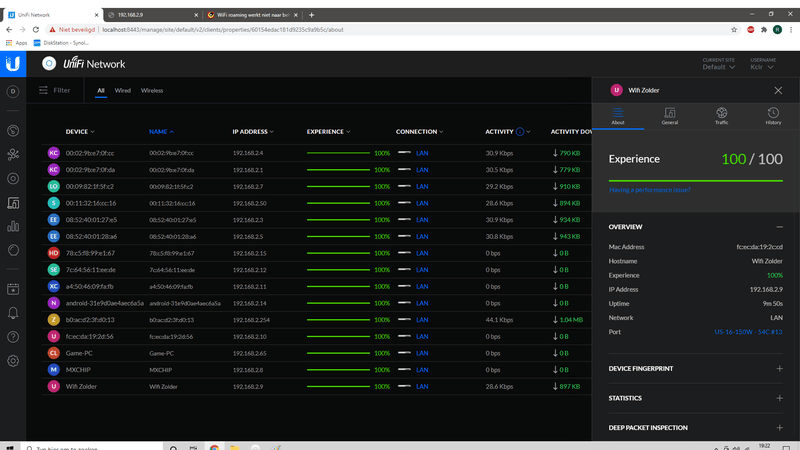Open the Traffic tab in details panel
The image size is (800, 450).
point(721,116)
